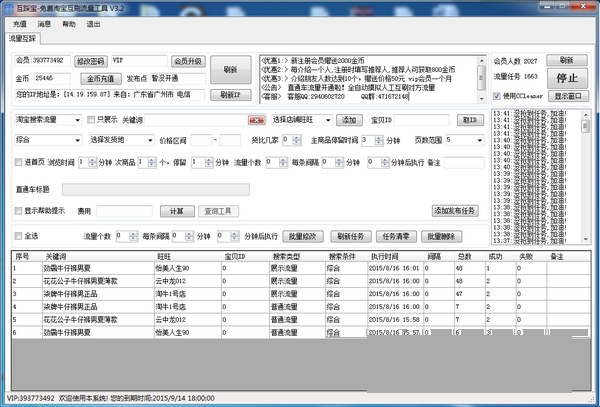Toggle the 使用CCleaner checkbox
This screenshot has width=600, height=407.
(x=500, y=96)
